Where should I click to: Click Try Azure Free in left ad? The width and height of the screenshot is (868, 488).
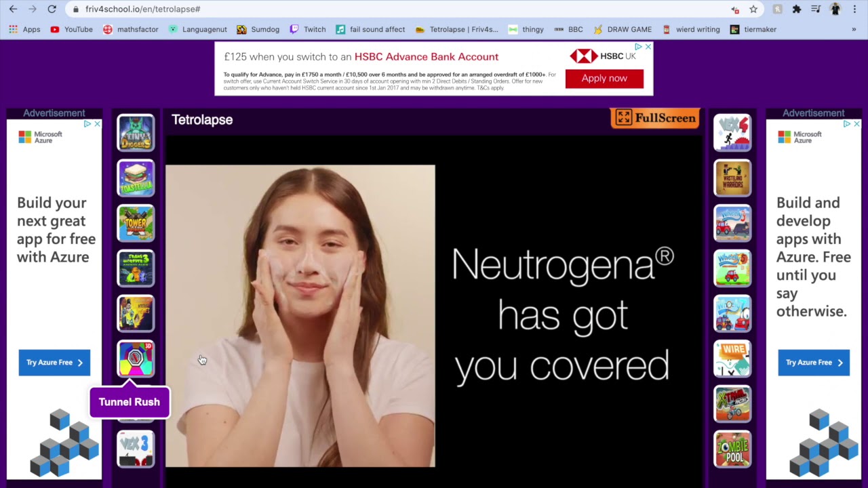[x=54, y=363]
